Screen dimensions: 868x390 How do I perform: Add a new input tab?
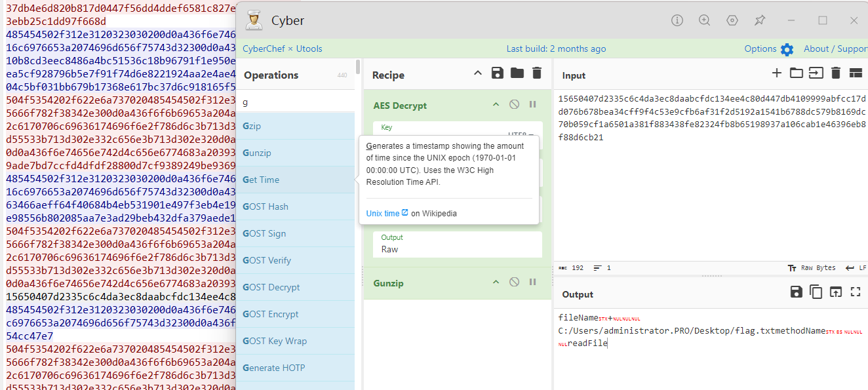(777, 73)
